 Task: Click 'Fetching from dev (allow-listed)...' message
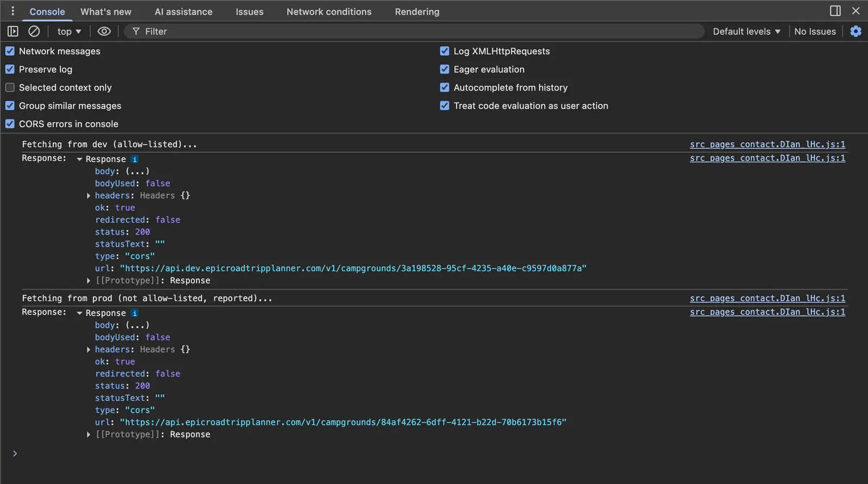point(109,144)
